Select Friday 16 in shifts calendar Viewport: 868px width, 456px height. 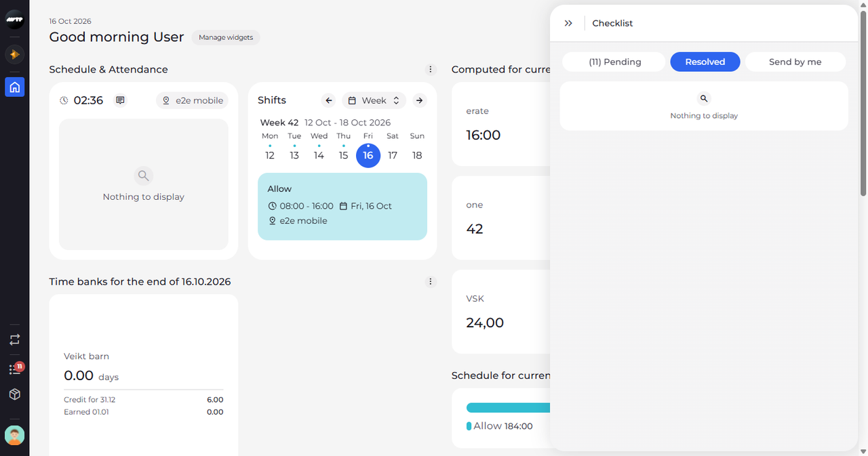[368, 155]
